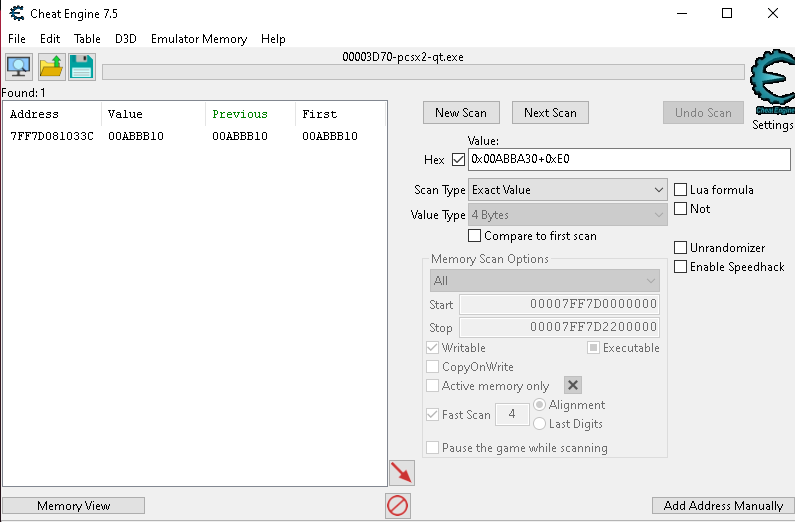Open the Edit menu
This screenshot has height=522, width=795.
50,39
